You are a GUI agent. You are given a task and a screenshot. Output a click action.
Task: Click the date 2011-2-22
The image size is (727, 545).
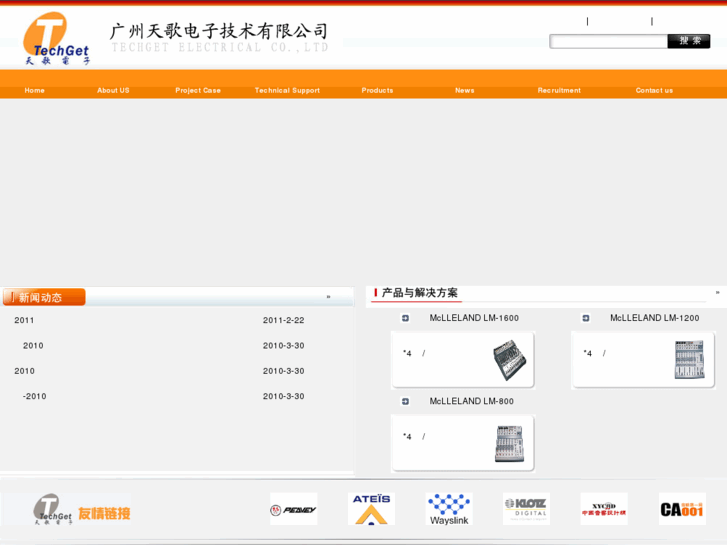coord(284,320)
